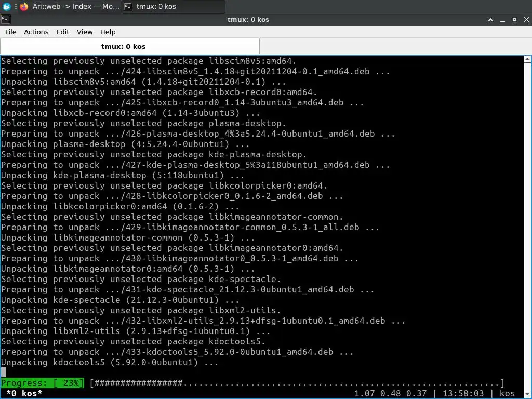Screen dimensions: 532x399
Task: Click the scrollbar up arrow in the terminal
Action: (528, 59)
